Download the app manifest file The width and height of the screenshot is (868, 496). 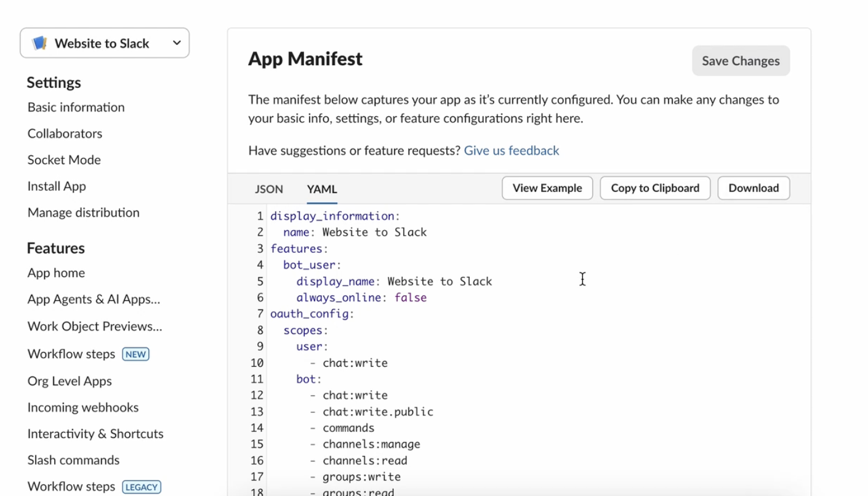pos(753,188)
